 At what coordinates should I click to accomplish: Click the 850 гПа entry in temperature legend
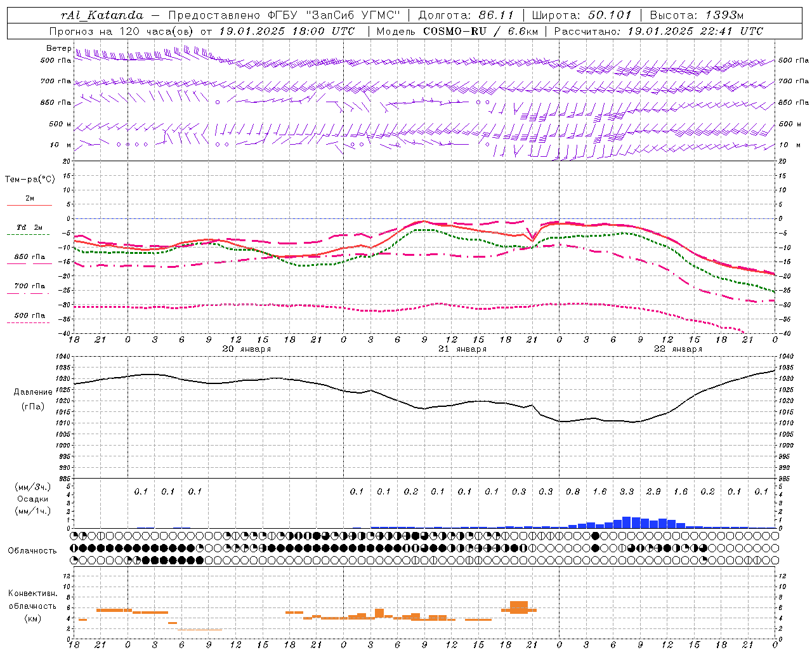point(30,257)
